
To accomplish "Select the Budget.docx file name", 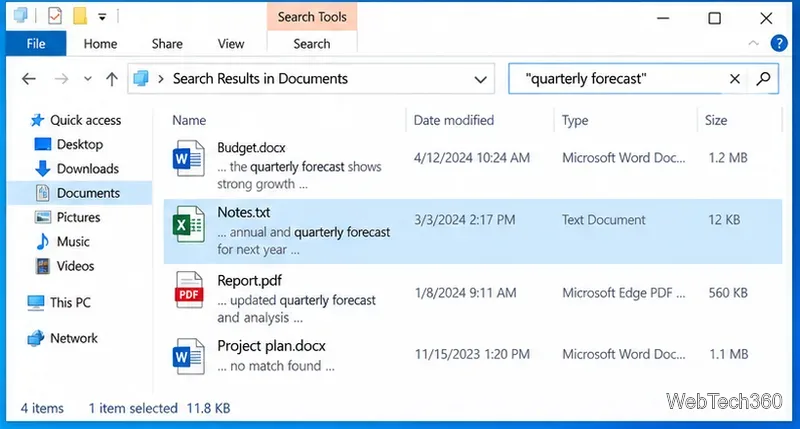I will pyautogui.click(x=251, y=147).
